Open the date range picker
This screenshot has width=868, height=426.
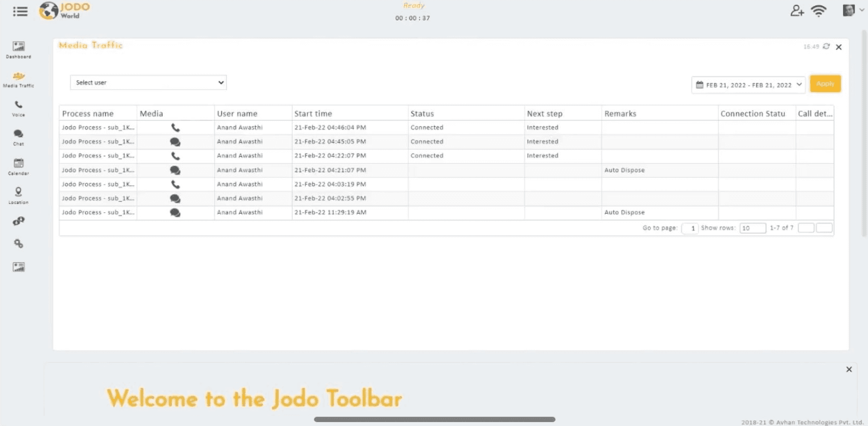pyautogui.click(x=748, y=85)
